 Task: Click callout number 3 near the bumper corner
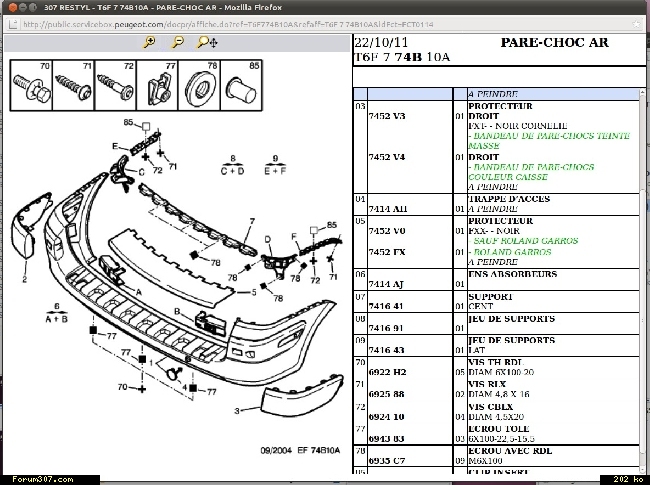tap(238, 411)
